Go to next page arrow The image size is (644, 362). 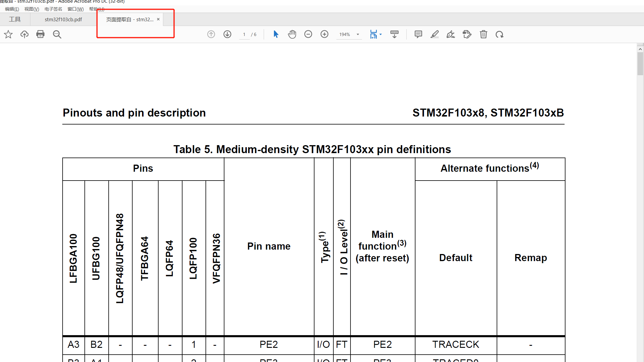227,35
